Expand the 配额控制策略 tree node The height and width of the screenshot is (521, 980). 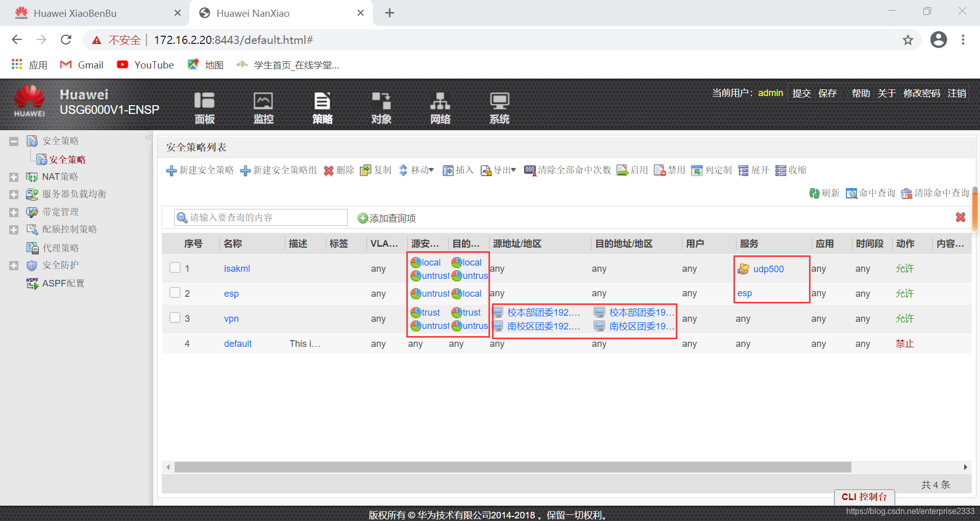point(14,230)
